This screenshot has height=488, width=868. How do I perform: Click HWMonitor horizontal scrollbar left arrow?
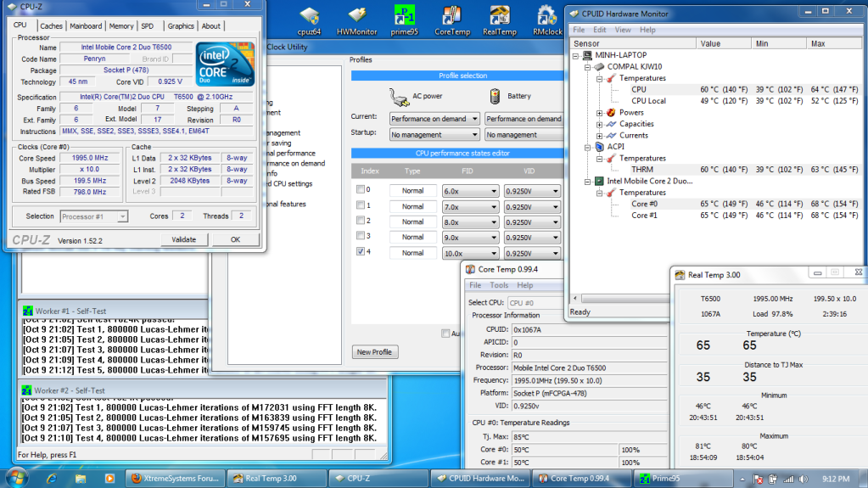575,298
